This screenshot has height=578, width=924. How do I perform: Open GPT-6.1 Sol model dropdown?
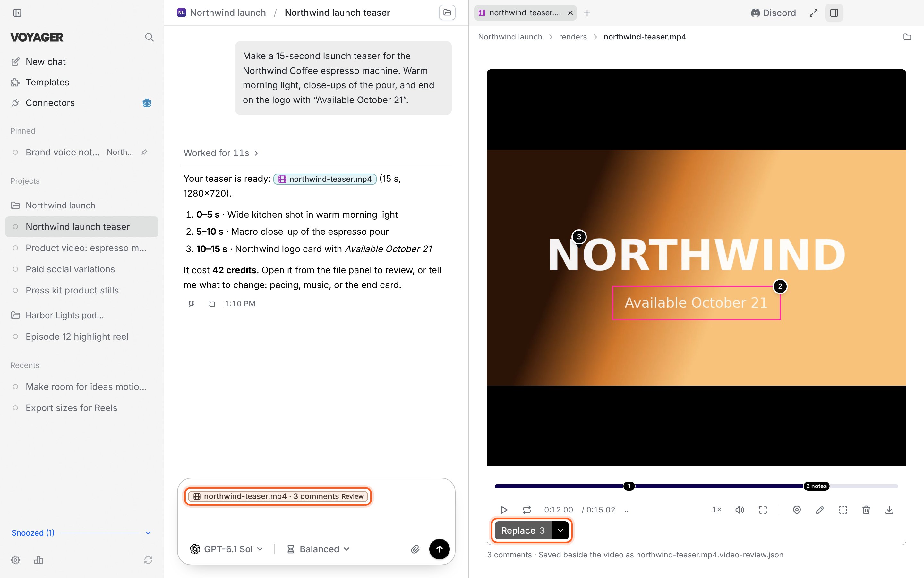[x=227, y=549]
